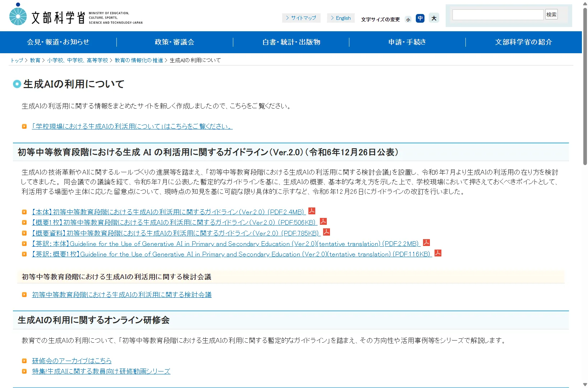Click the 文字サイズの変更 label
588x388 pixels.
380,19
